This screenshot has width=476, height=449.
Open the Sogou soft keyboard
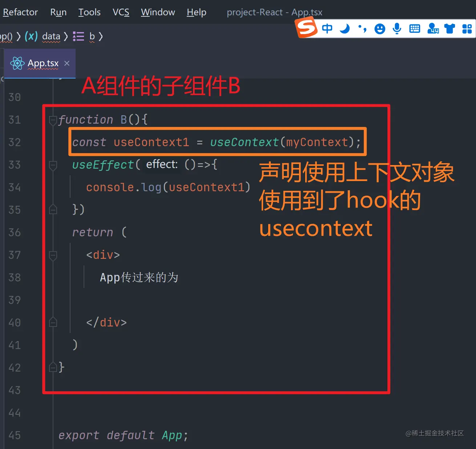415,29
